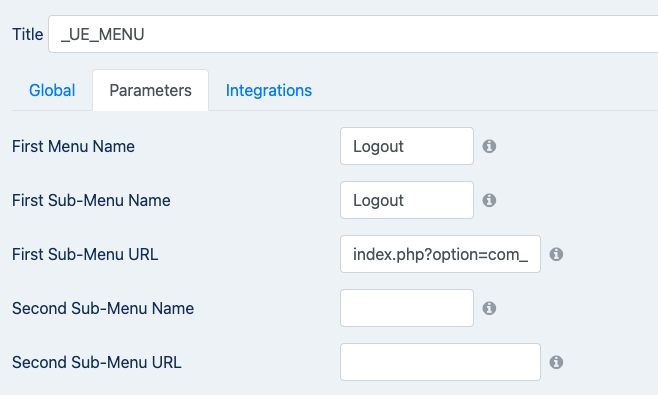The image size is (658, 395).
Task: Switch to the Global tab
Action: point(52,90)
